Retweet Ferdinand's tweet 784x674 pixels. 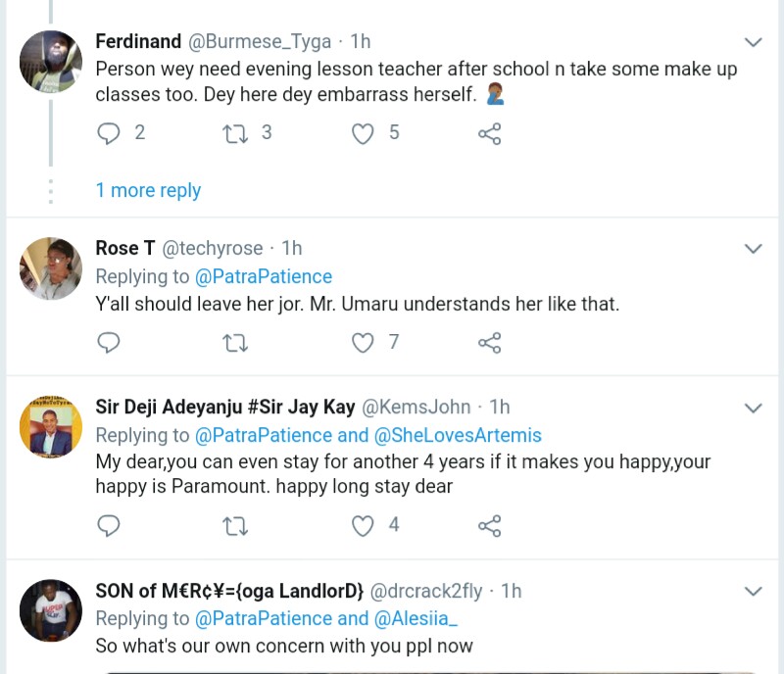[235, 133]
